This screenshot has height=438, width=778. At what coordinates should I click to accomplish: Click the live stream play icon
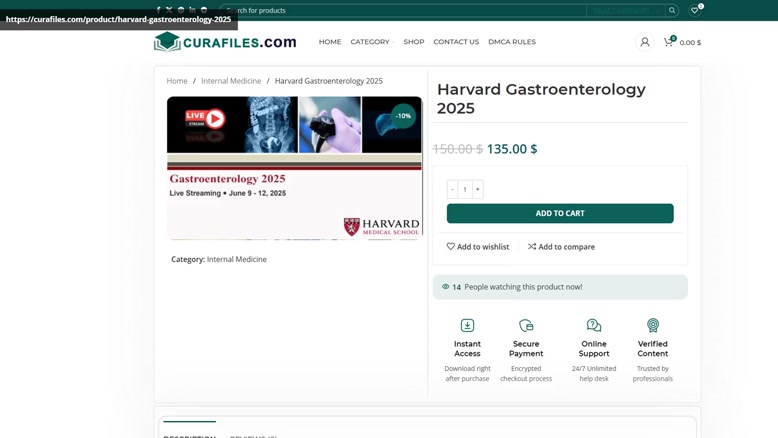(215, 119)
